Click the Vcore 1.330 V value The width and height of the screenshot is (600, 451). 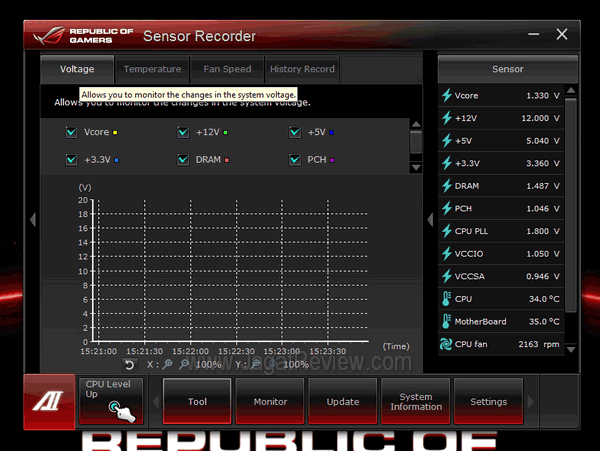tap(543, 96)
